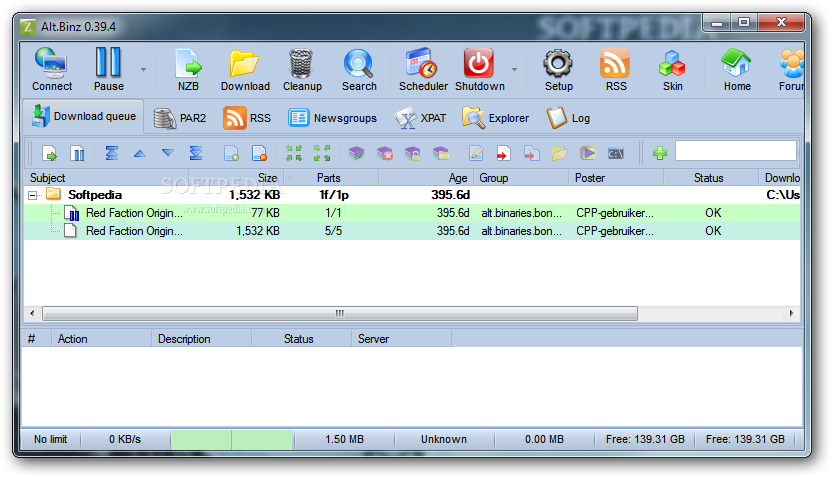The height and width of the screenshot is (478, 832).
Task: Click the Connect toolbar icon
Action: point(51,69)
